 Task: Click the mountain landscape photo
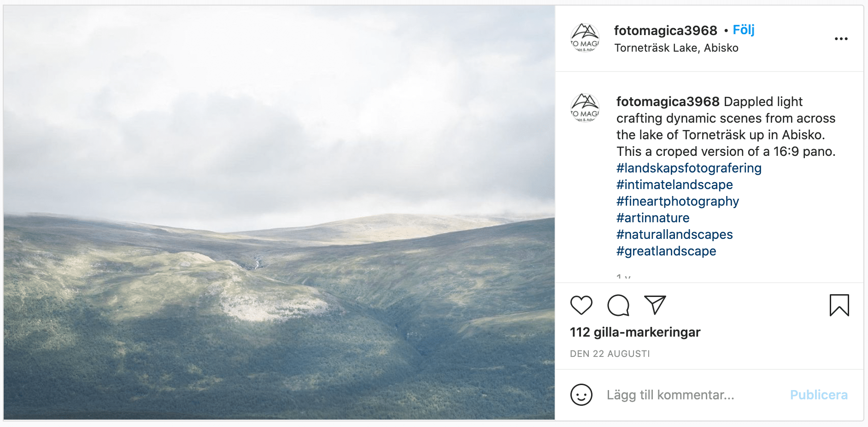click(279, 213)
